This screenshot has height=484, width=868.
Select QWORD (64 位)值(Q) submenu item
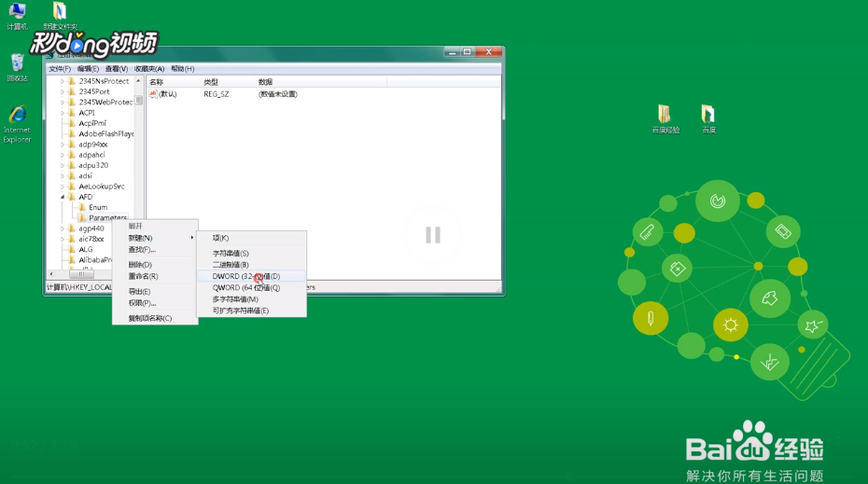pyautogui.click(x=251, y=287)
